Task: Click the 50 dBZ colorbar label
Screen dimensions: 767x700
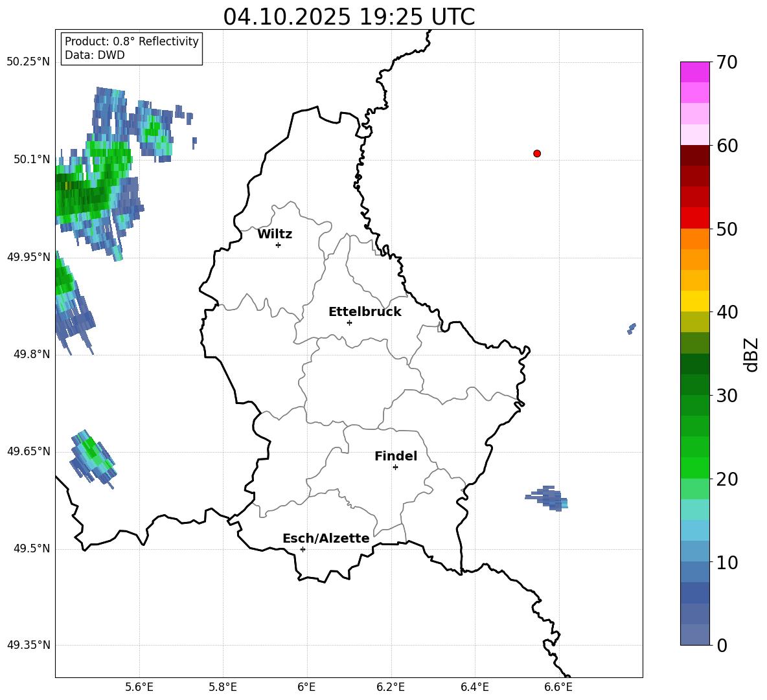Action: point(727,229)
